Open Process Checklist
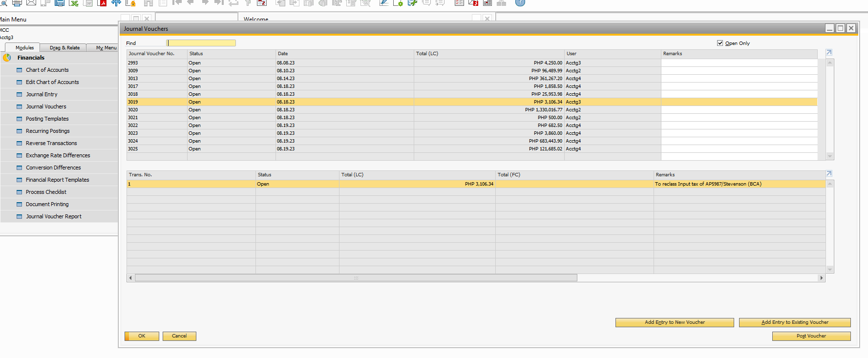Image resolution: width=868 pixels, height=358 pixels. point(46,192)
